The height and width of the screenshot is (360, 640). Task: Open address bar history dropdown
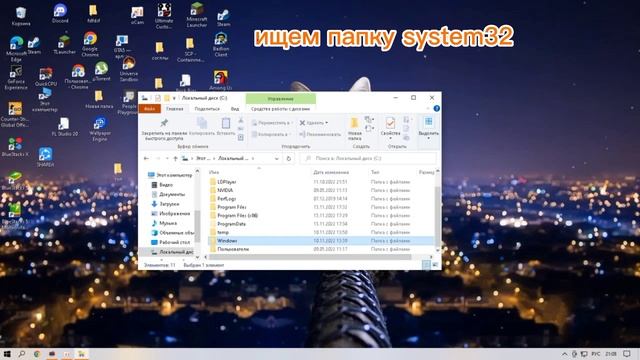point(277,158)
